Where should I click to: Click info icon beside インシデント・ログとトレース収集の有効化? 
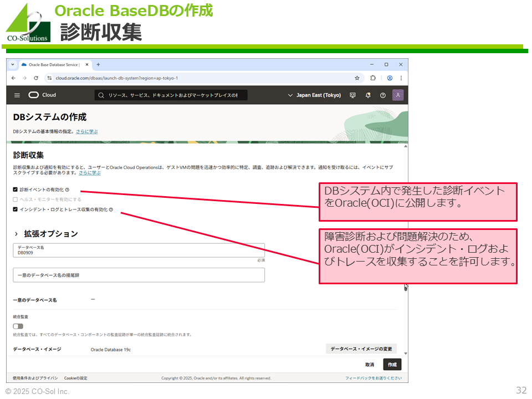(x=111, y=209)
